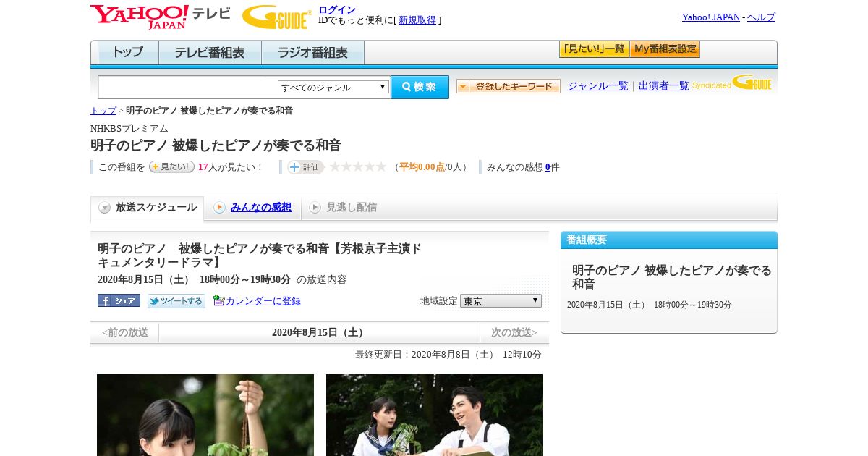Go to 次の放送> next broadcast
The image size is (868, 456).
514,333
